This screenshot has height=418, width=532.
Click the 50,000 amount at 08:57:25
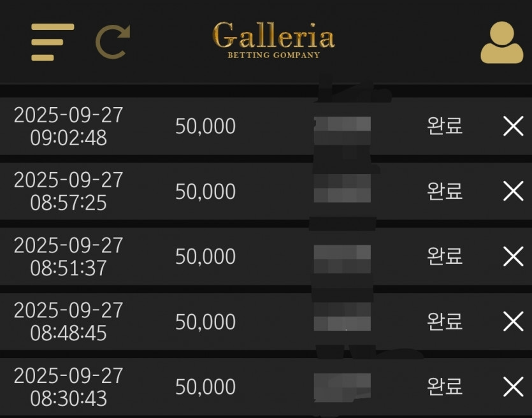pos(206,192)
